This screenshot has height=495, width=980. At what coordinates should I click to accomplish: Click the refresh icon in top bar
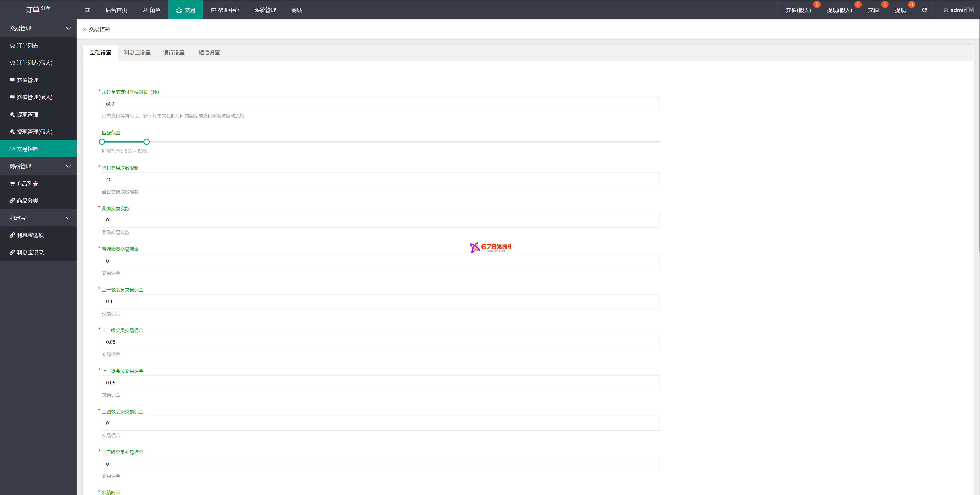[924, 10]
